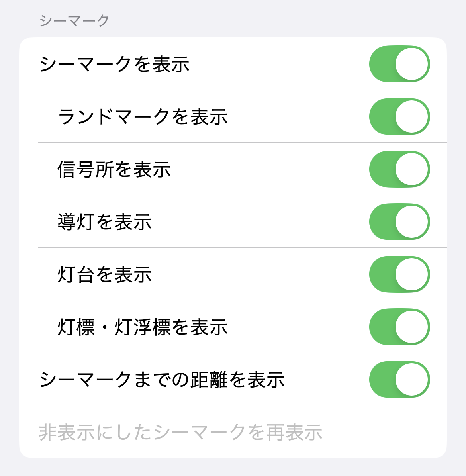466x476 pixels.
Task: Turn off the シーマークを表示 switch
Action: (x=399, y=64)
